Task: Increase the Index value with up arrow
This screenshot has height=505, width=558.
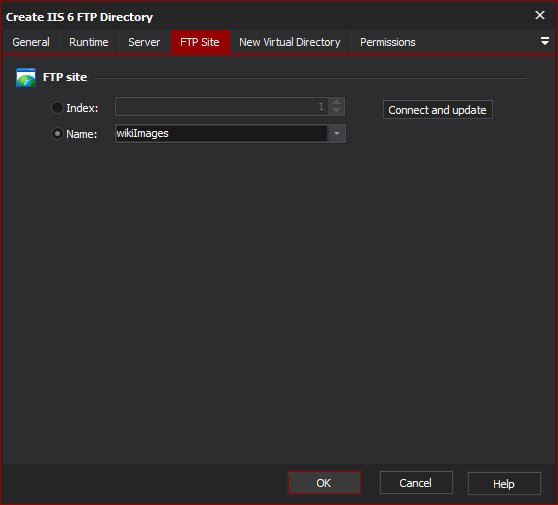Action: pos(336,102)
